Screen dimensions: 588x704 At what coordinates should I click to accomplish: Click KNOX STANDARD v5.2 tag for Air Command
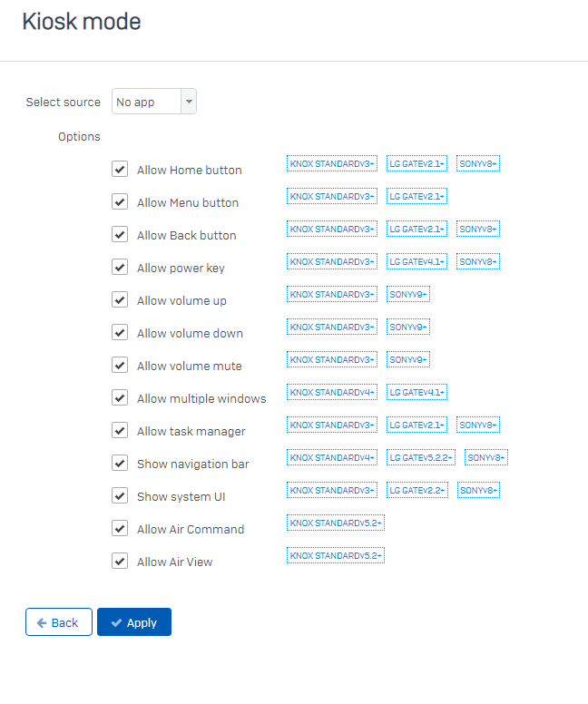(336, 523)
